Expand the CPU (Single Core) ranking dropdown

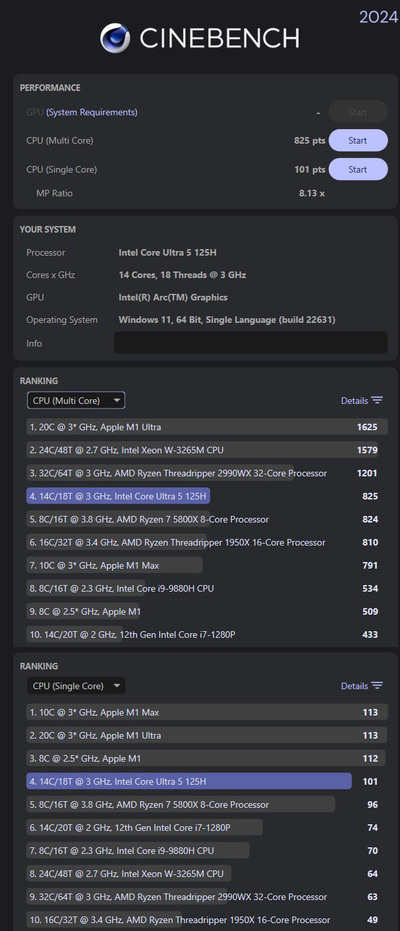[x=76, y=686]
